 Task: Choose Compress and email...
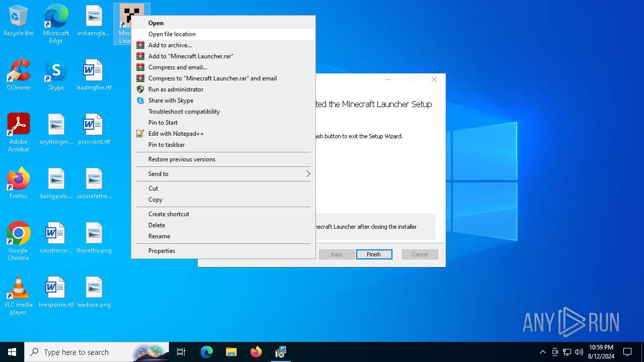[x=223, y=67]
